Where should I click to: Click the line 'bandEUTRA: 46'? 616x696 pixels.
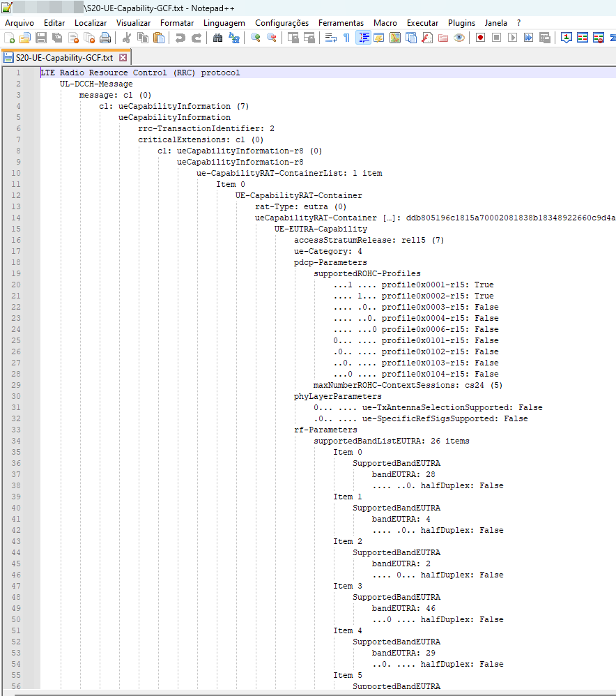tap(403, 609)
